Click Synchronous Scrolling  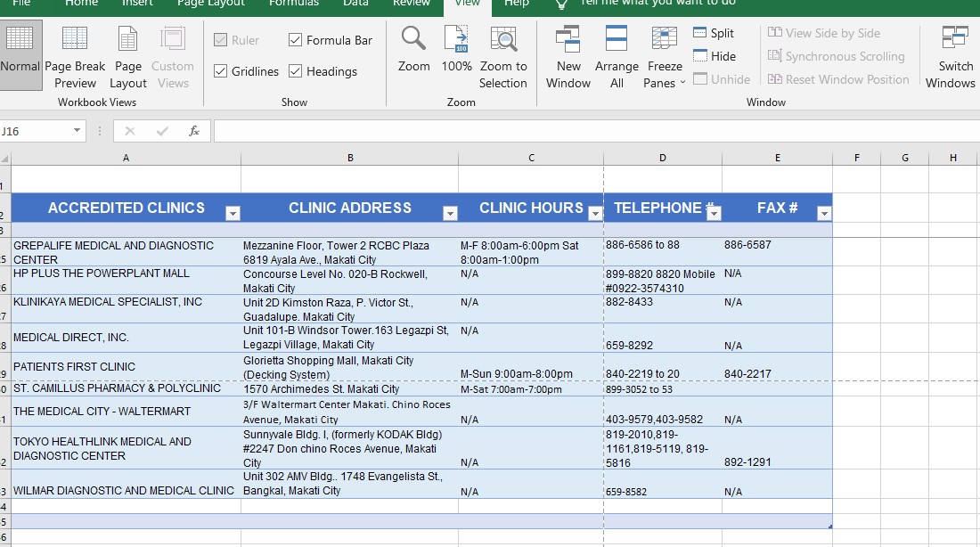(x=837, y=56)
